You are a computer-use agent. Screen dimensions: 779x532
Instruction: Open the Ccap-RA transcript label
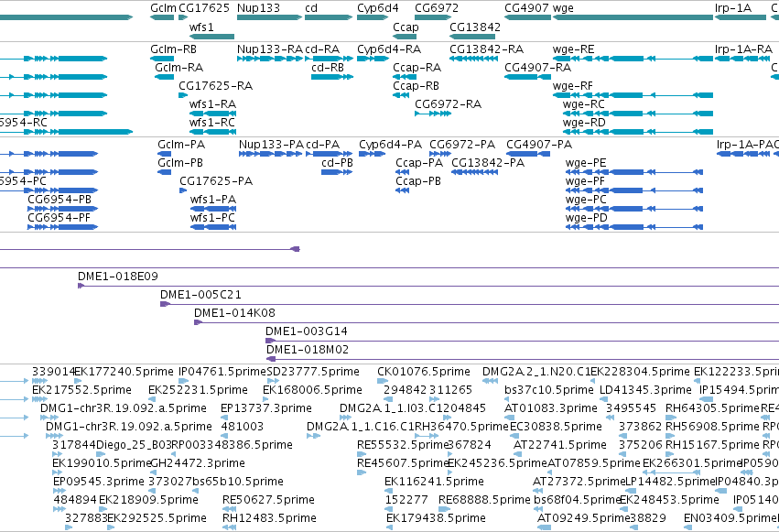(x=417, y=68)
